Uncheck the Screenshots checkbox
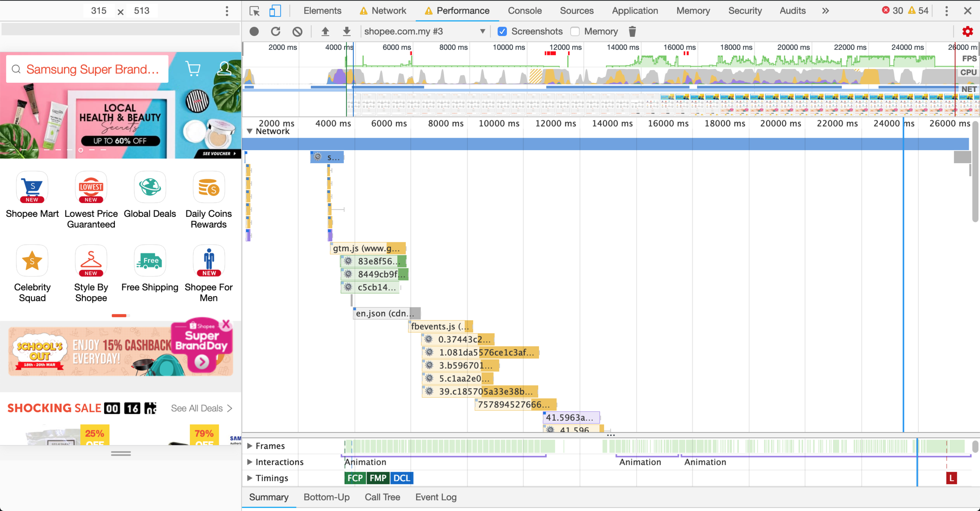 coord(502,31)
